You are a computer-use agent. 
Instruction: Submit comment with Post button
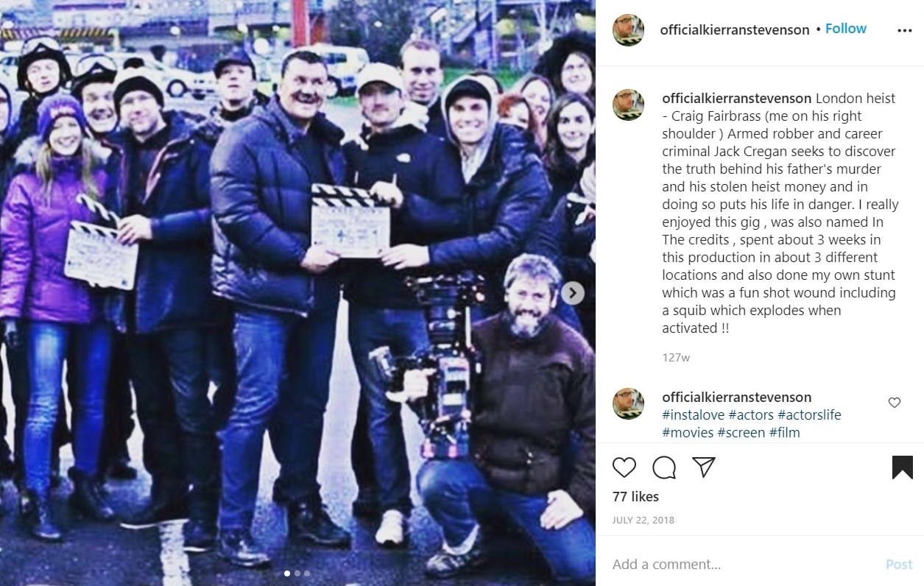[x=899, y=565]
